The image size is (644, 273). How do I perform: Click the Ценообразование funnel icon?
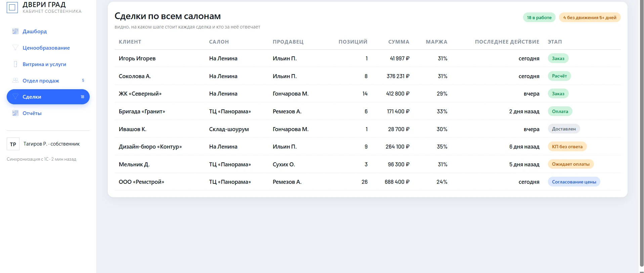[x=15, y=48]
